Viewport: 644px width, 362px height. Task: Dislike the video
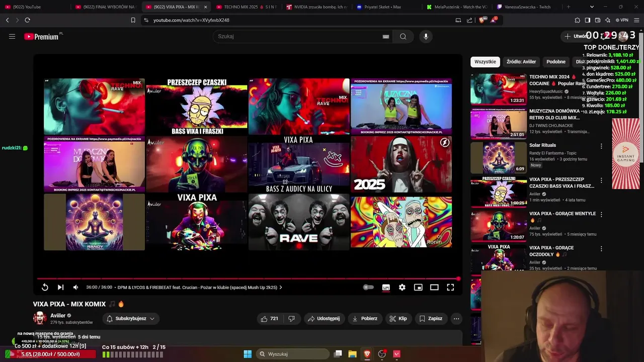click(x=291, y=318)
